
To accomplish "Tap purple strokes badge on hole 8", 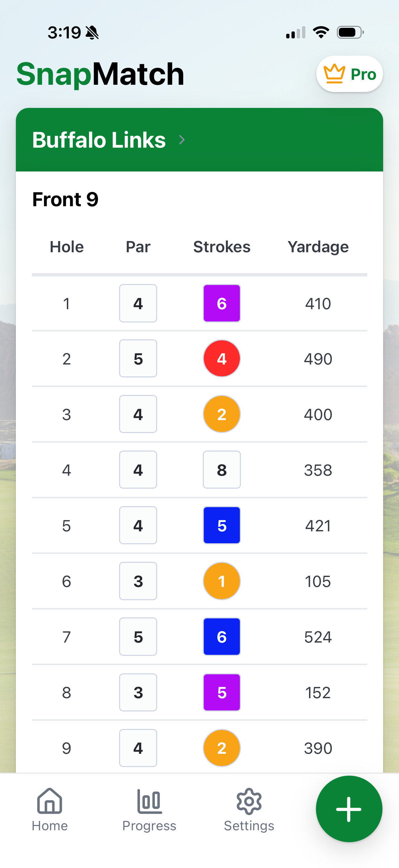I will coord(222,692).
